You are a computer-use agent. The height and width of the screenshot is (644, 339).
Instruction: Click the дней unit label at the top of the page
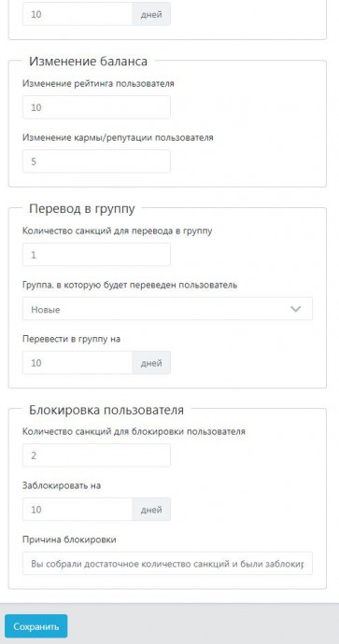[x=151, y=14]
